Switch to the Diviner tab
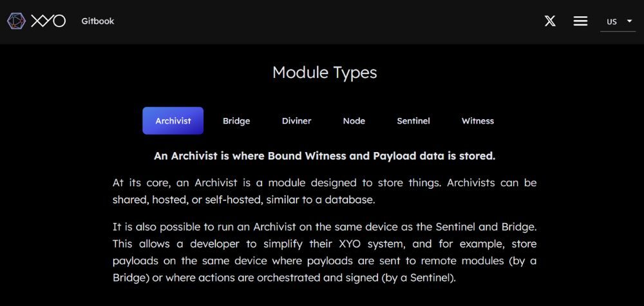 pyautogui.click(x=296, y=120)
